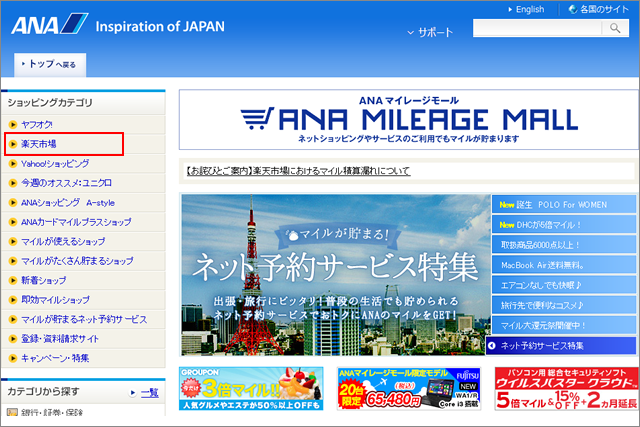Viewport: 640px width, 427px height.
Task: Click the arrow icon beside Yahoo!ショッピング
Action: (x=13, y=164)
